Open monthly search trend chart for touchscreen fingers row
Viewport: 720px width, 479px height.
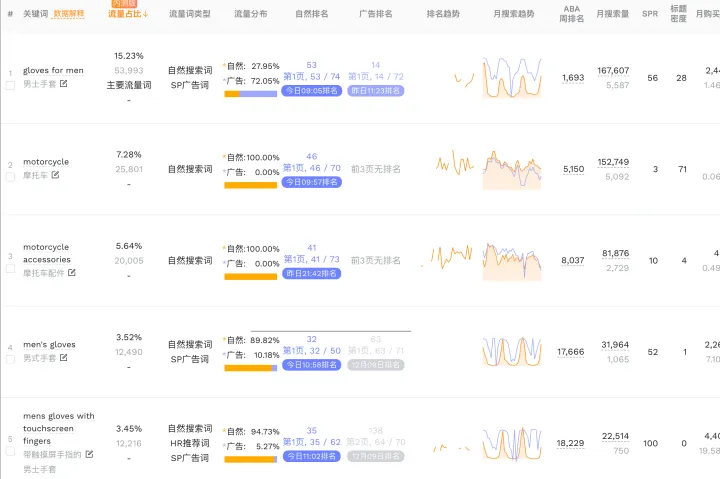click(512, 444)
